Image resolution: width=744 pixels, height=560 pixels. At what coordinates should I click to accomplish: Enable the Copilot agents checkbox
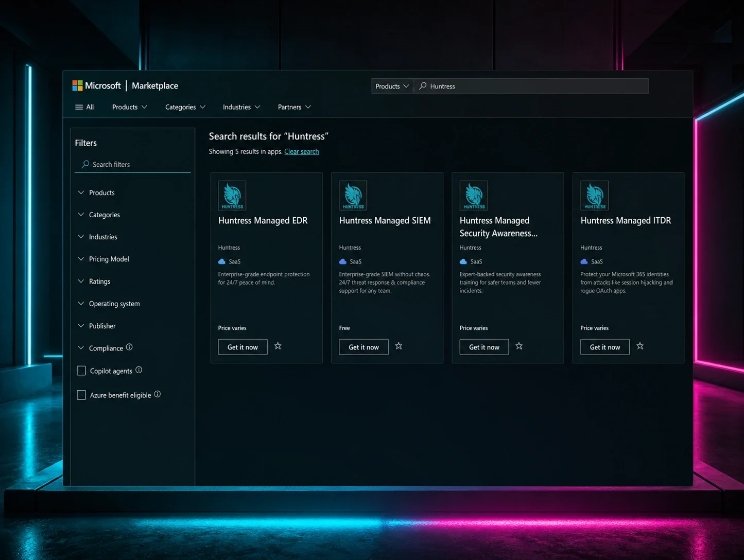click(81, 371)
